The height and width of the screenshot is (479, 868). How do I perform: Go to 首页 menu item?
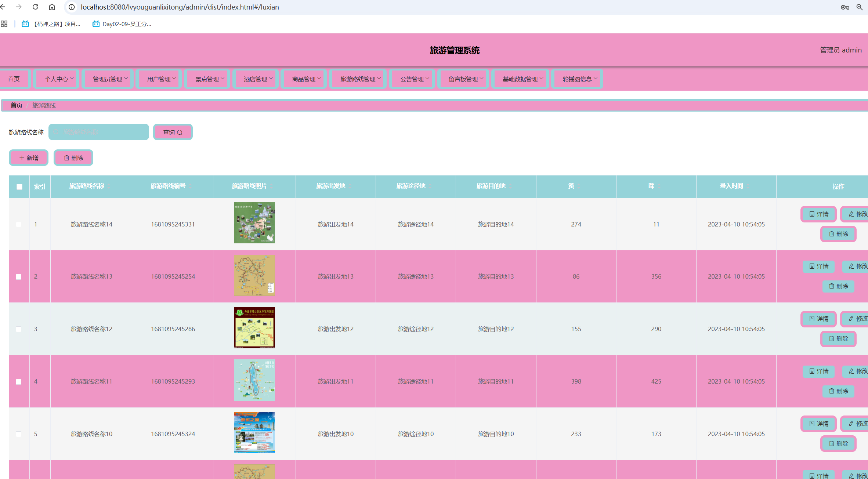pos(14,79)
